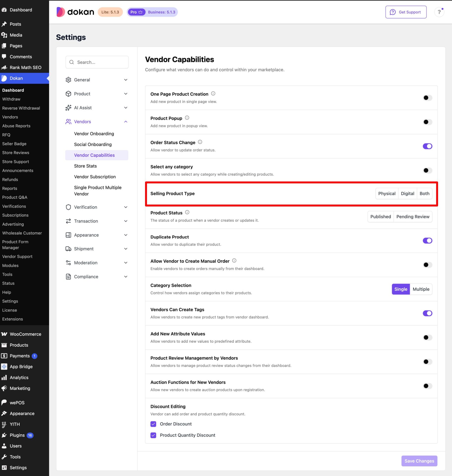This screenshot has height=476, width=452.
Task: Click the Appearance layout icon in settings
Action: 68,235
